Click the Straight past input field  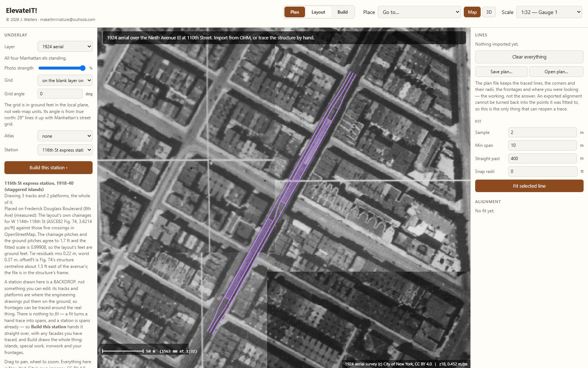[x=542, y=159]
